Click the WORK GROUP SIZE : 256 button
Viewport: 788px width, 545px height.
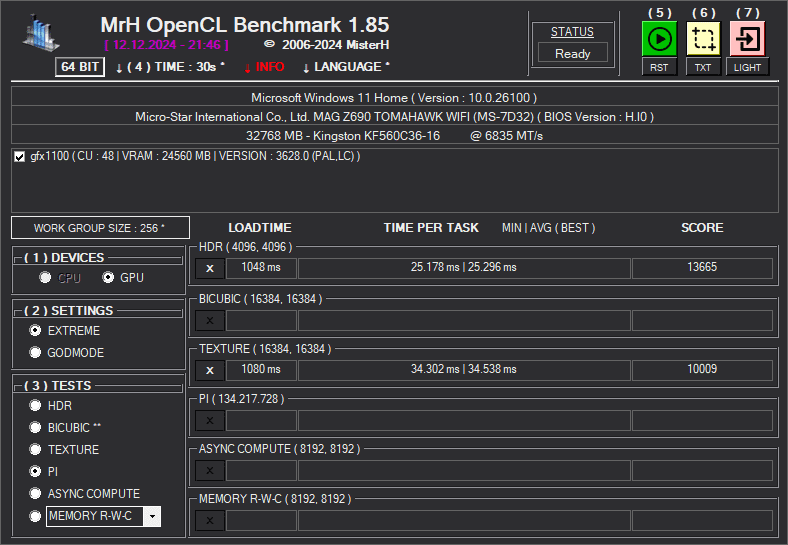[100, 228]
